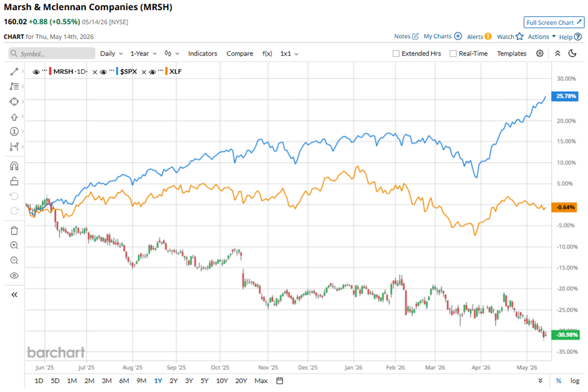This screenshot has width=588, height=392.
Task: Click the XLF orange color swatch
Action: (166, 71)
